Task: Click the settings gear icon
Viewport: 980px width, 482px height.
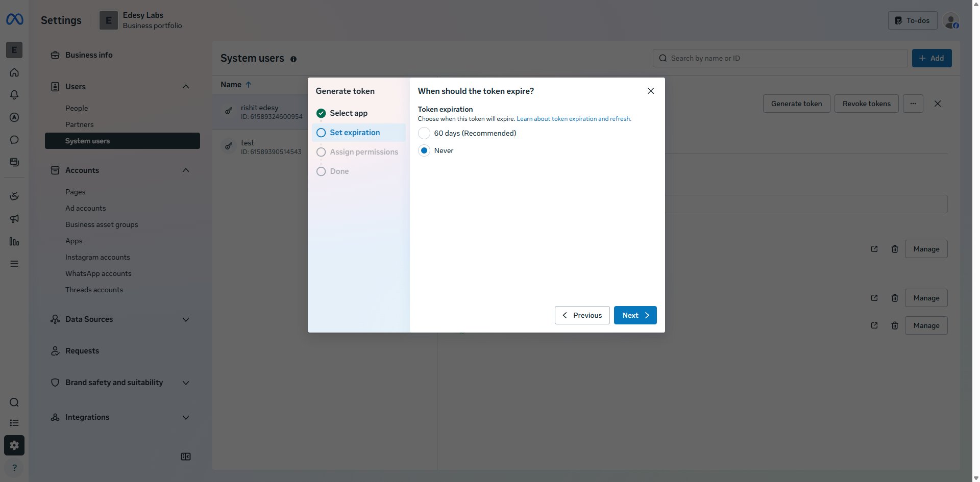Action: coord(14,445)
